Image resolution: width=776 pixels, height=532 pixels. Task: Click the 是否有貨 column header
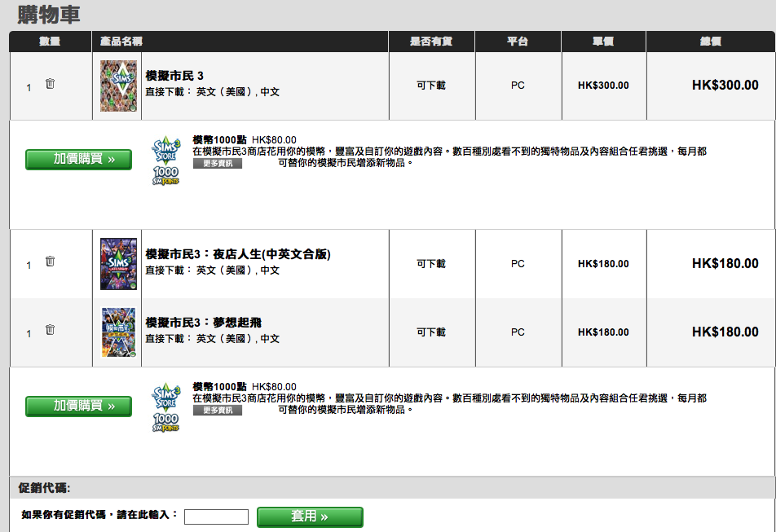pyautogui.click(x=431, y=42)
